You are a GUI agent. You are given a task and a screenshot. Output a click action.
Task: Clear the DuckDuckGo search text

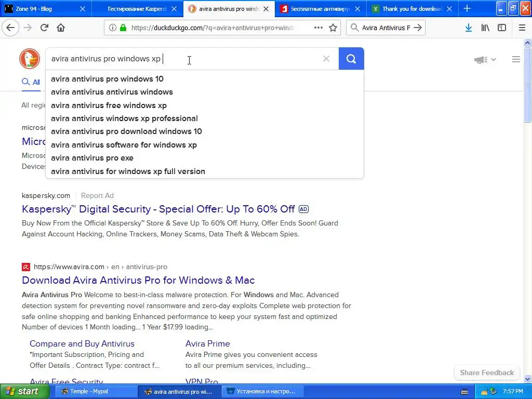tap(326, 59)
